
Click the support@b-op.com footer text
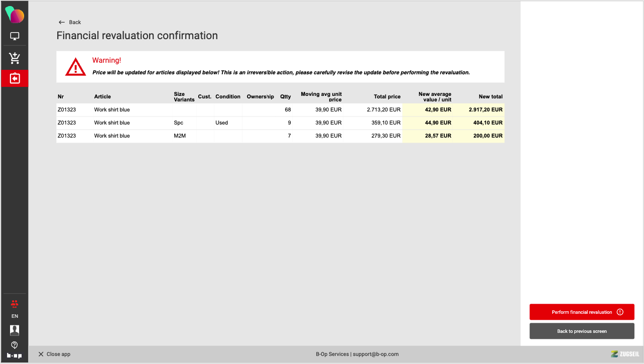tap(375, 354)
